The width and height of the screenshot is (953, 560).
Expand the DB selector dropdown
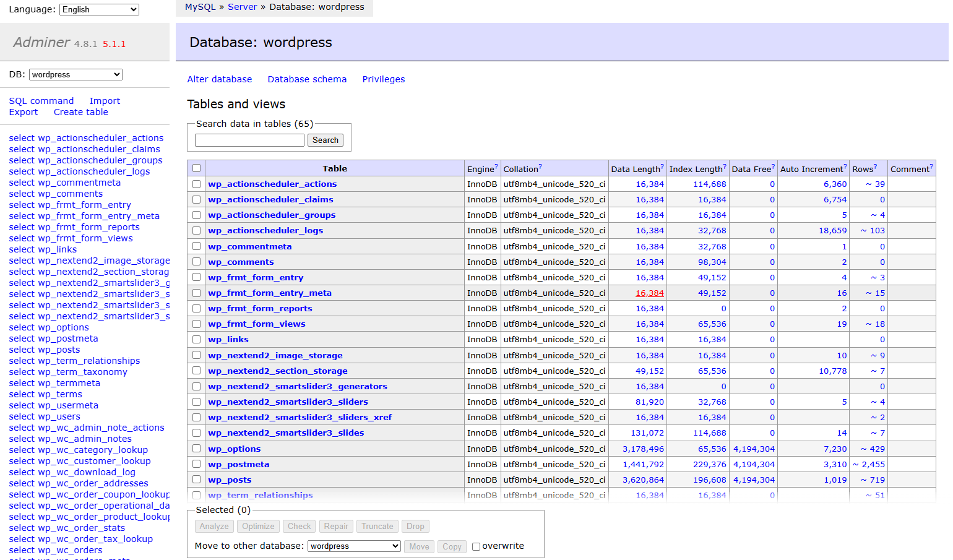click(75, 75)
